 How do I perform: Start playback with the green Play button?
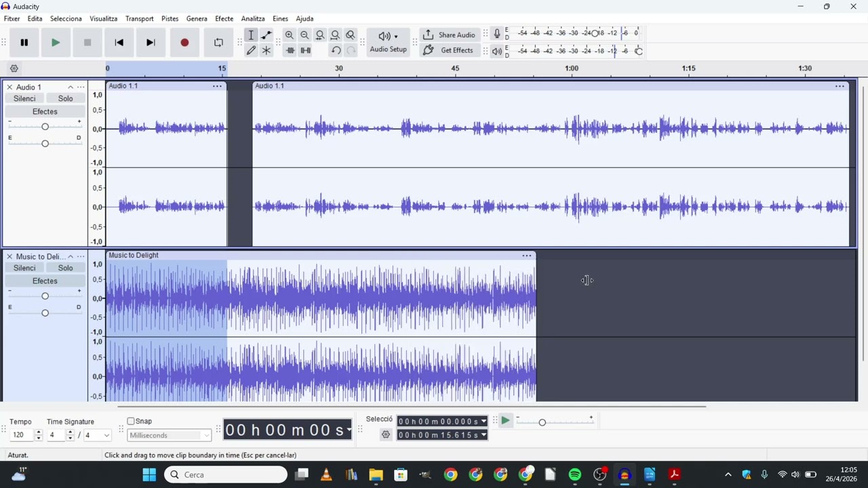56,43
